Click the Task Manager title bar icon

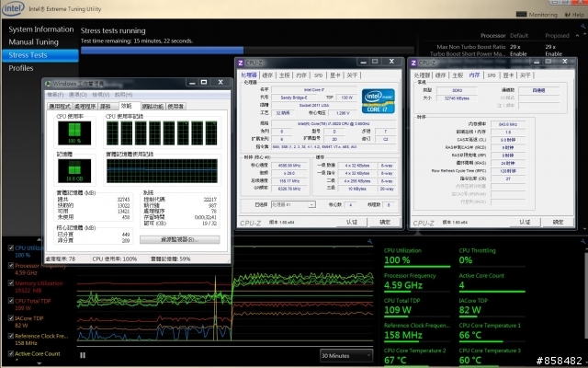(49, 84)
